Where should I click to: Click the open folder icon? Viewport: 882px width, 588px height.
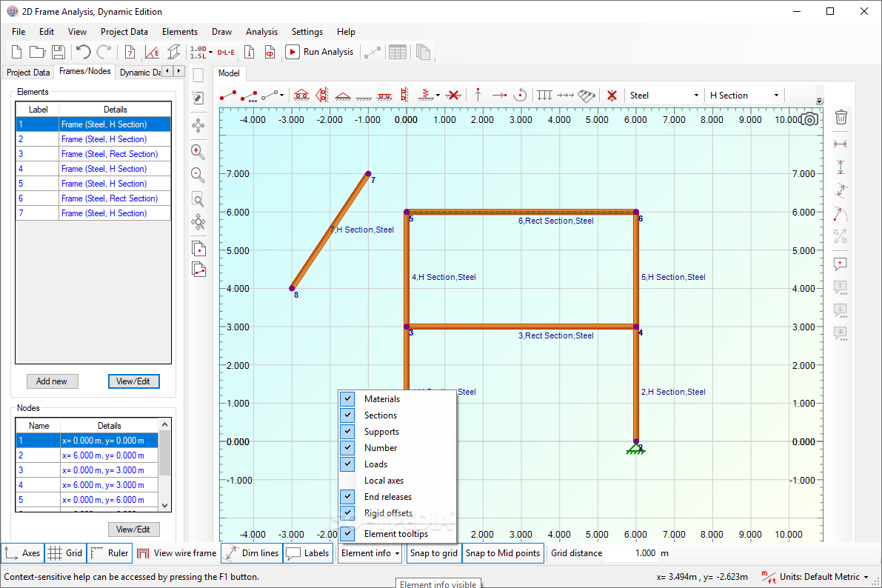pyautogui.click(x=37, y=52)
